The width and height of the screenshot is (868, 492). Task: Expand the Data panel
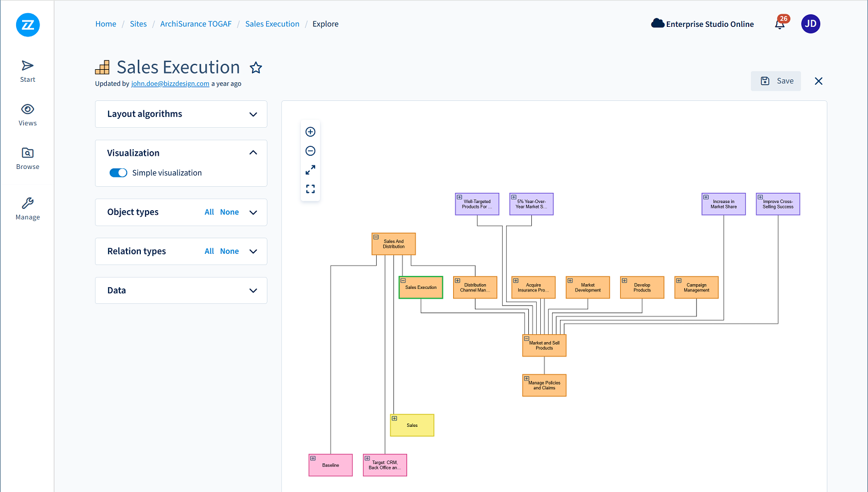point(253,291)
